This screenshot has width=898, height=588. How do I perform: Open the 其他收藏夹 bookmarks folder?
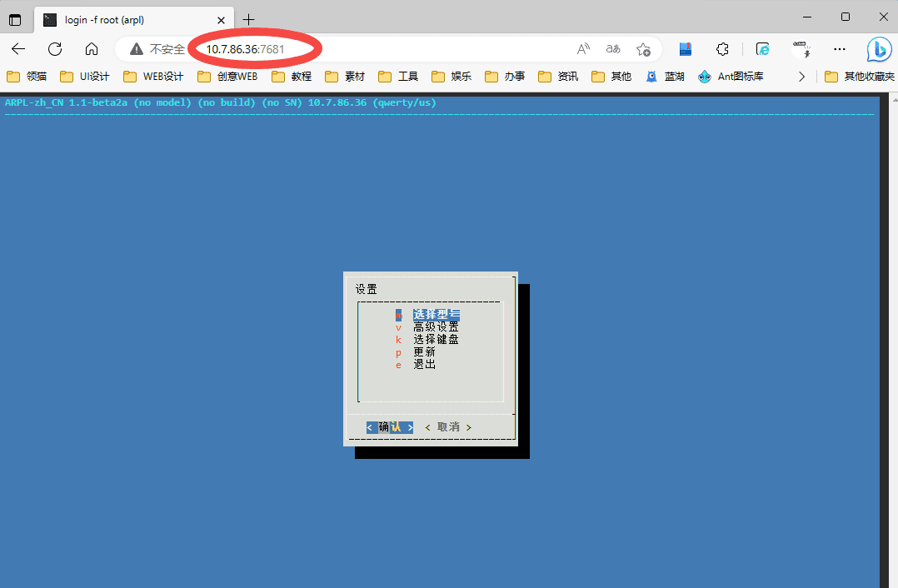(x=860, y=77)
